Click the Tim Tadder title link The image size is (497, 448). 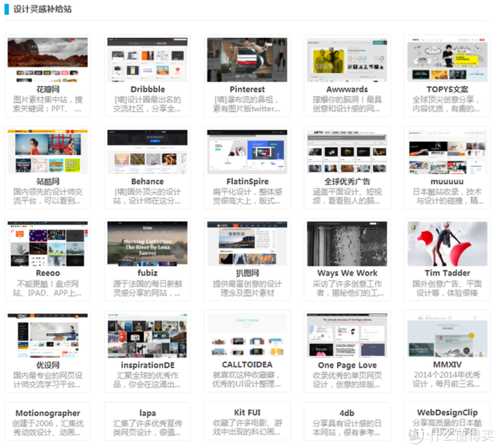447,273
